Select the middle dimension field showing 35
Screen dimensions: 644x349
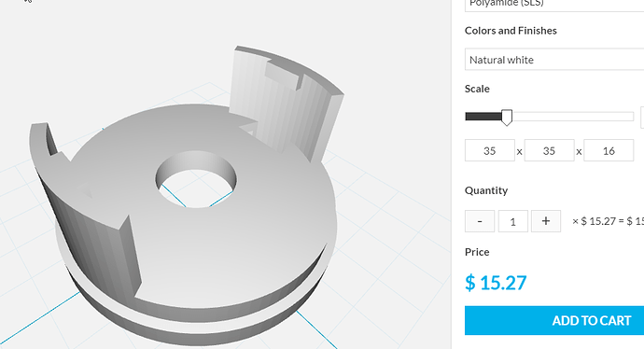point(549,150)
